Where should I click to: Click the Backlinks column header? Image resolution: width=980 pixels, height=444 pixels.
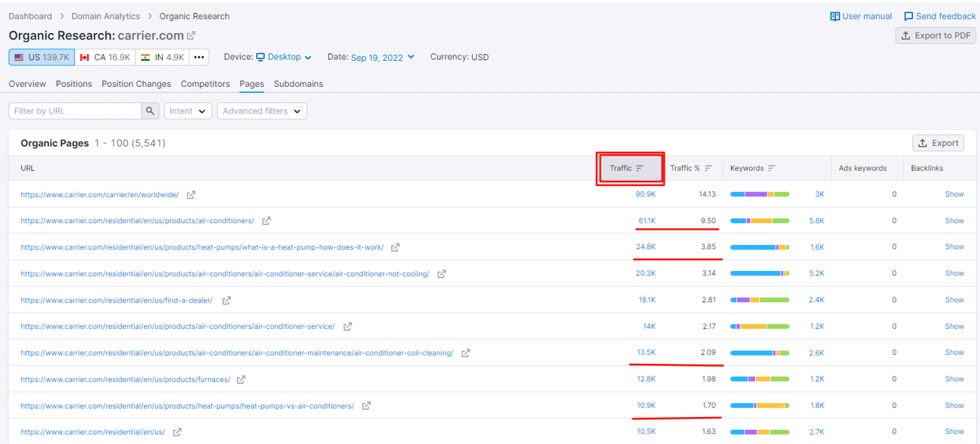[x=927, y=168]
